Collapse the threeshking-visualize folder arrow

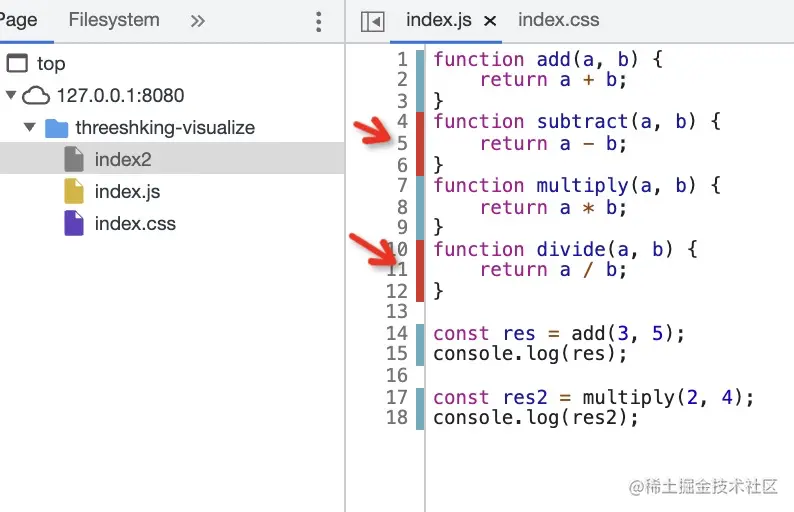click(30, 127)
